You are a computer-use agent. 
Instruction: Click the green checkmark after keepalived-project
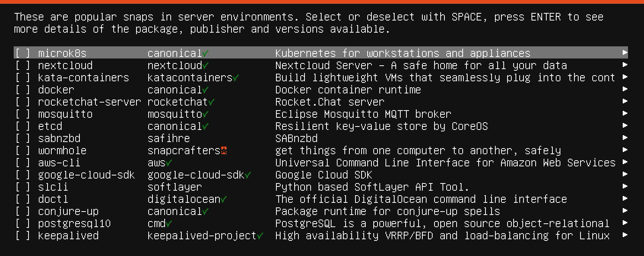point(260,236)
